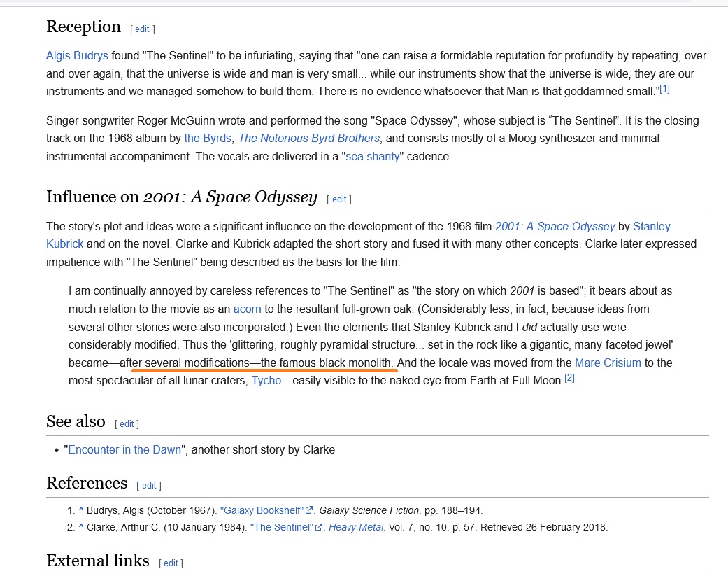Viewport: 728px width, 576px height.
Task: Open The Notorious Byrd Brothers link
Action: [308, 139]
